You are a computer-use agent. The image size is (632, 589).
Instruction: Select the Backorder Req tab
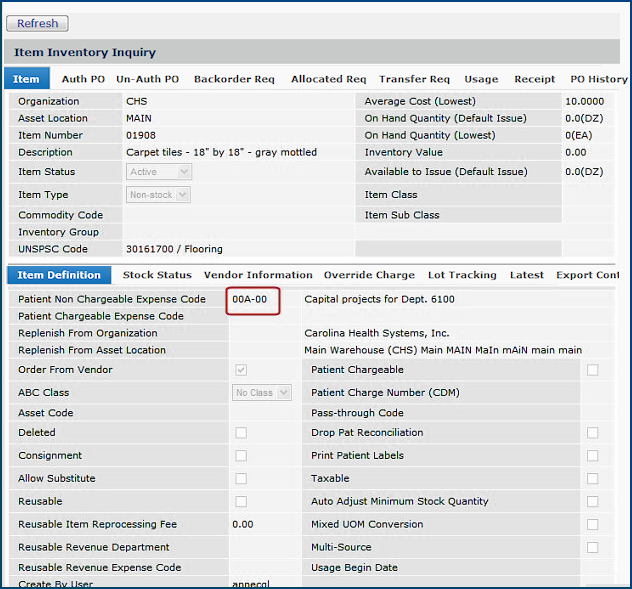(x=234, y=79)
